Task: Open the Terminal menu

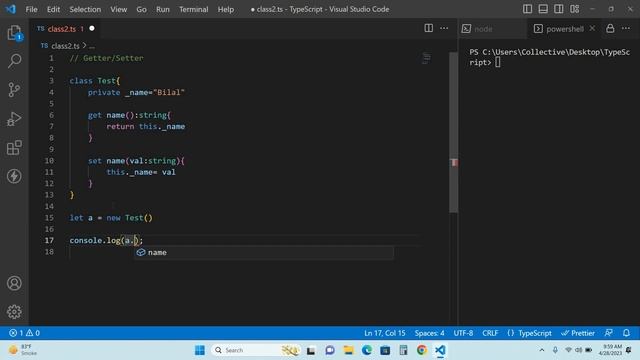Action: pos(193,9)
